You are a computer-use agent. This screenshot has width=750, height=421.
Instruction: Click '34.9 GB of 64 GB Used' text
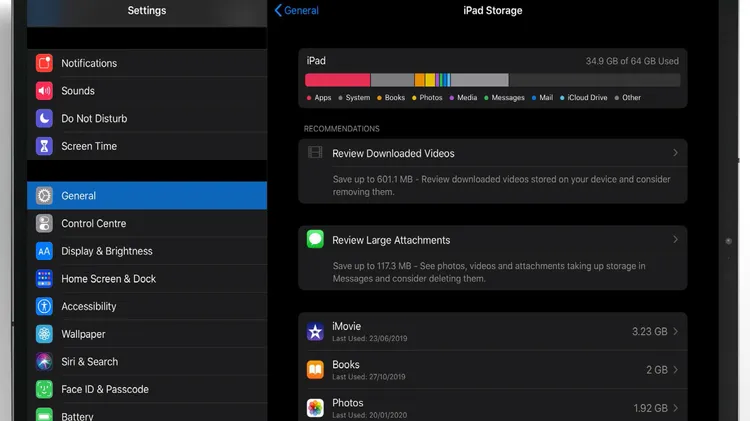[632, 61]
